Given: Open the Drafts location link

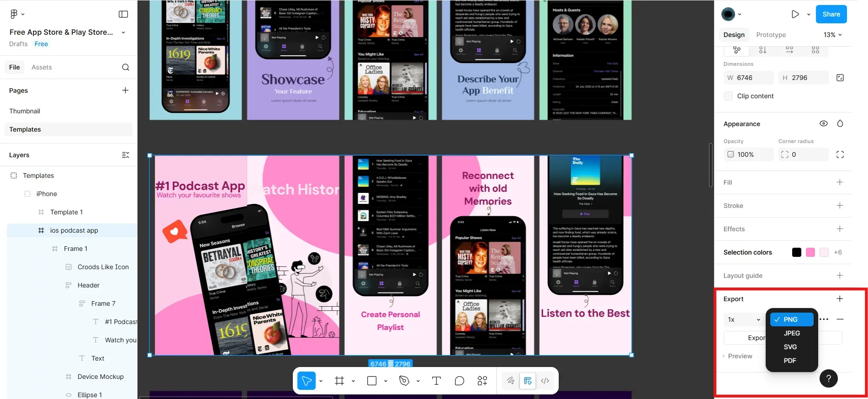Looking at the screenshot, I should click(x=18, y=44).
